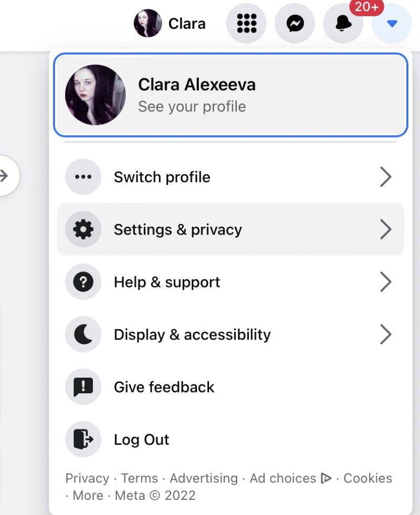
Task: Collapse the account dropdown arrow
Action: click(392, 23)
